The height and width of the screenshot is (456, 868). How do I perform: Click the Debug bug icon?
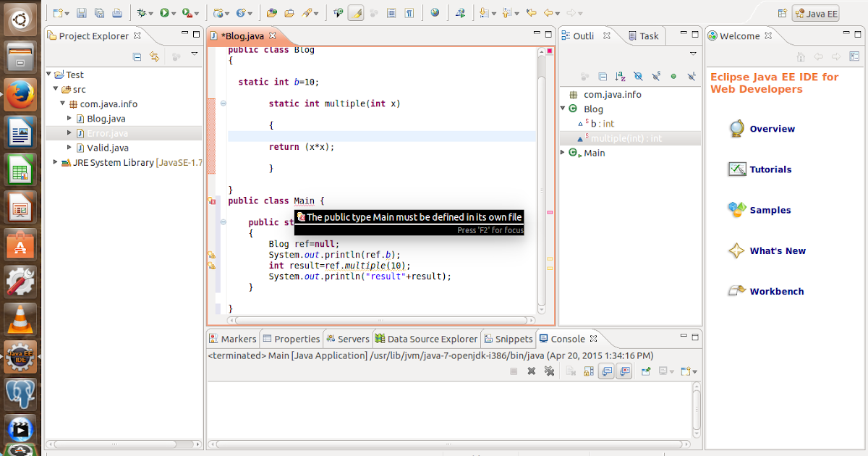pyautogui.click(x=142, y=13)
